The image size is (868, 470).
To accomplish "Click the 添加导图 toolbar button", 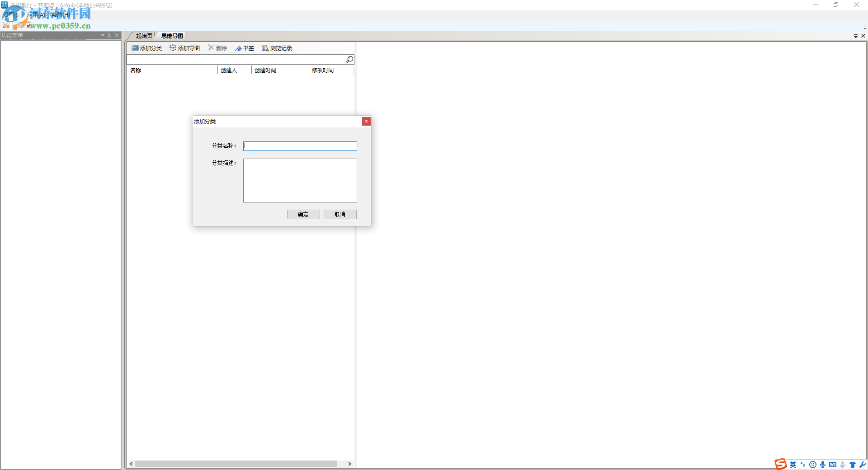I will click(184, 48).
